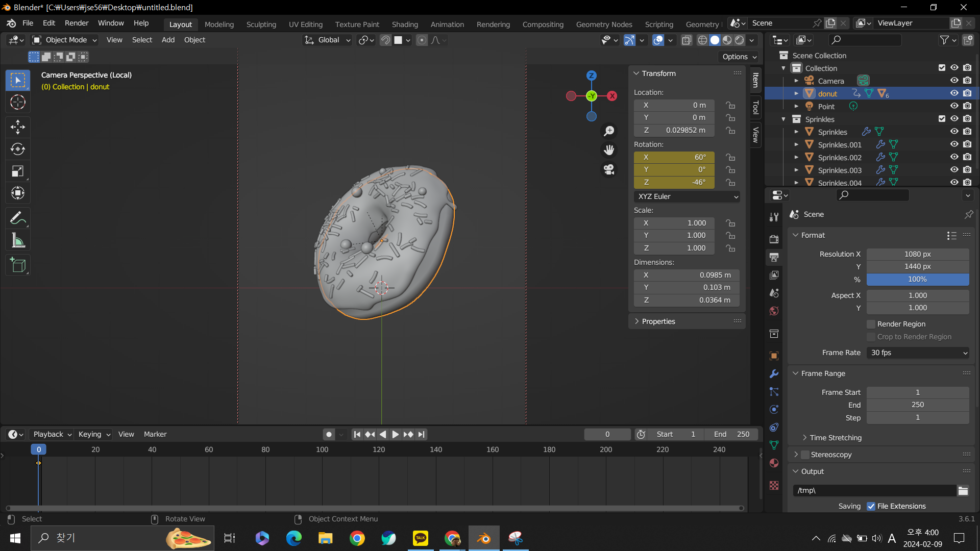980x551 pixels.
Task: Open the Add menu in viewport header
Action: [168, 40]
